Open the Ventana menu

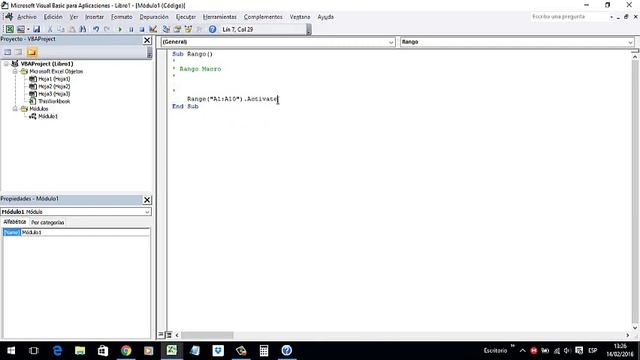[x=300, y=17]
